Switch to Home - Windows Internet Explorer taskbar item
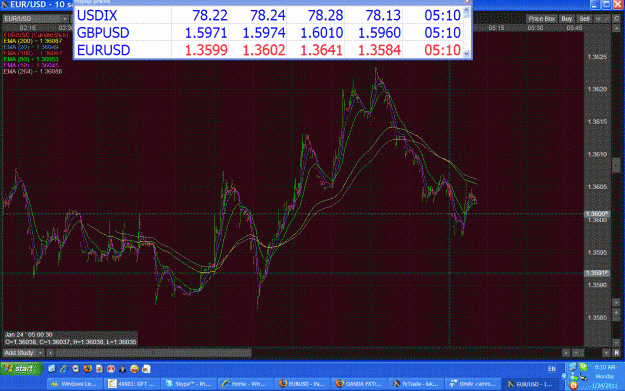Viewport: 625px width, 391px height. pyautogui.click(x=246, y=384)
